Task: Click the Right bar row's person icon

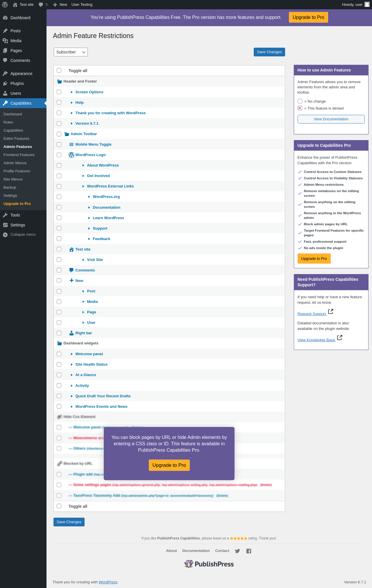Action: pos(71,333)
